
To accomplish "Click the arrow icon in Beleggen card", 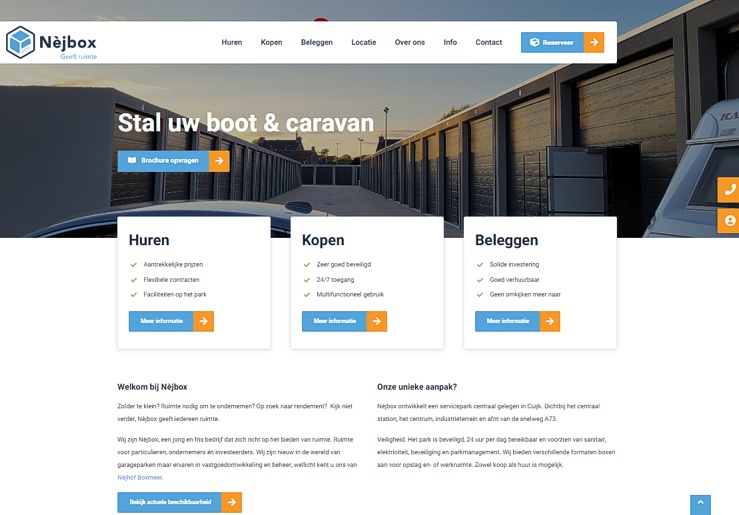I will click(x=549, y=321).
